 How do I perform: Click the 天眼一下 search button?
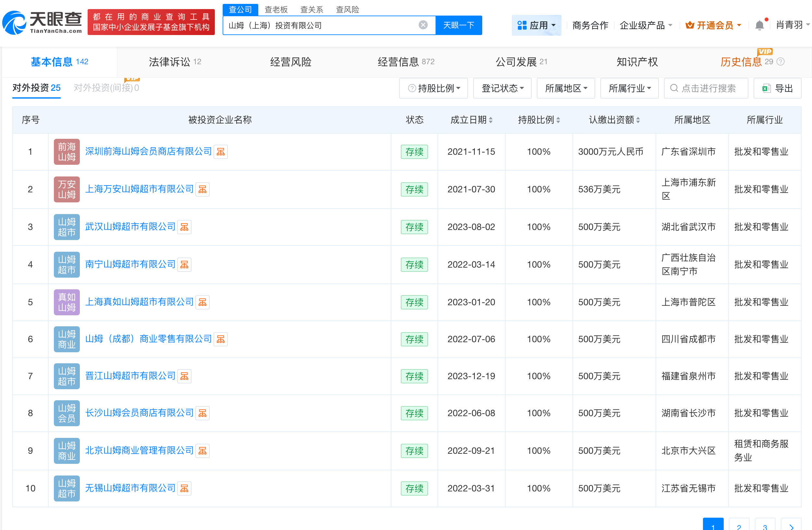coord(459,25)
